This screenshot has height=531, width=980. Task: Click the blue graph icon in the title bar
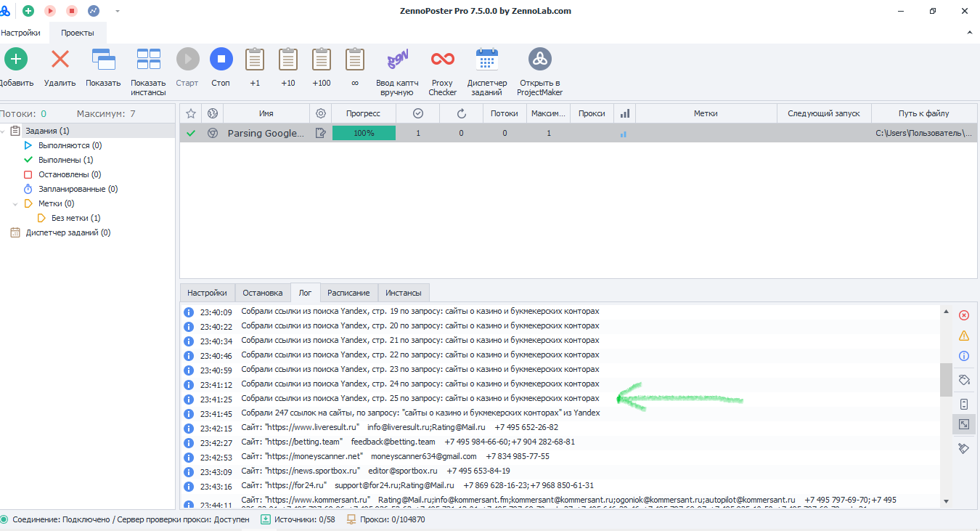(94, 11)
